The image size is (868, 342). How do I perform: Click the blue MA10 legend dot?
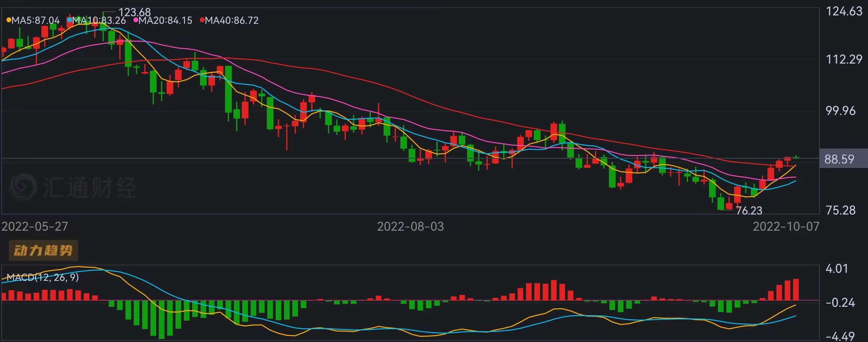click(70, 20)
